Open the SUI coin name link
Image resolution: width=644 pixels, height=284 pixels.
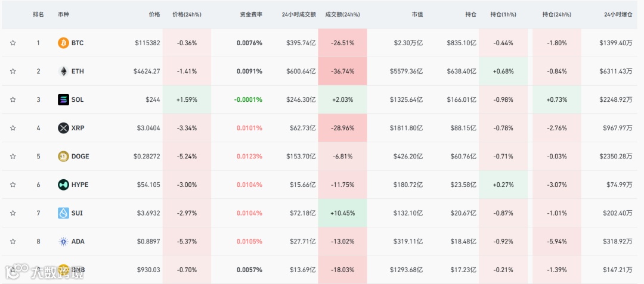tap(77, 213)
